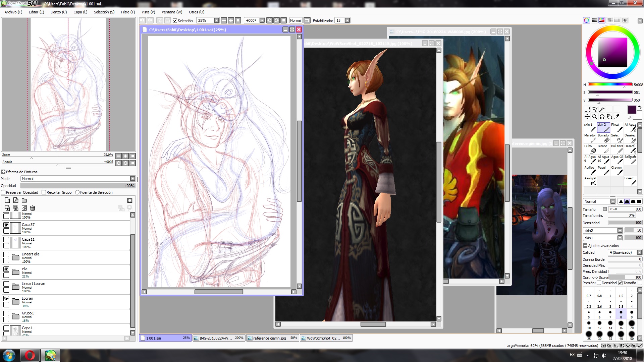Swap foreground and background colors
The image size is (644, 362).
pyautogui.click(x=640, y=108)
